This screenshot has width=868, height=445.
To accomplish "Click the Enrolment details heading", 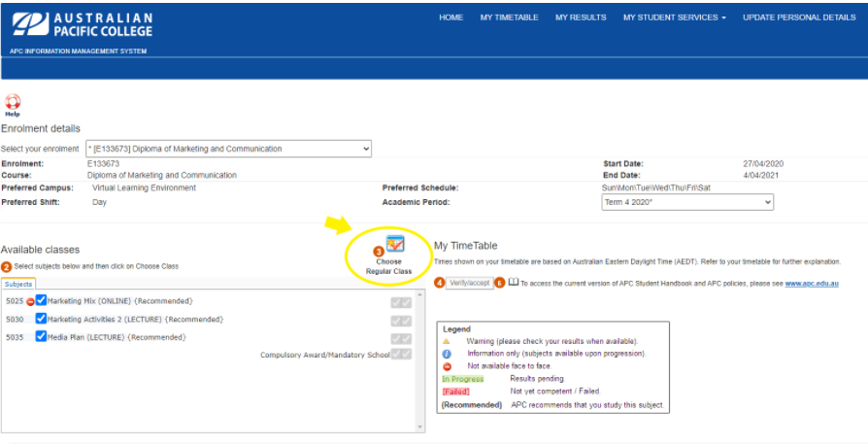I will tap(41, 128).
